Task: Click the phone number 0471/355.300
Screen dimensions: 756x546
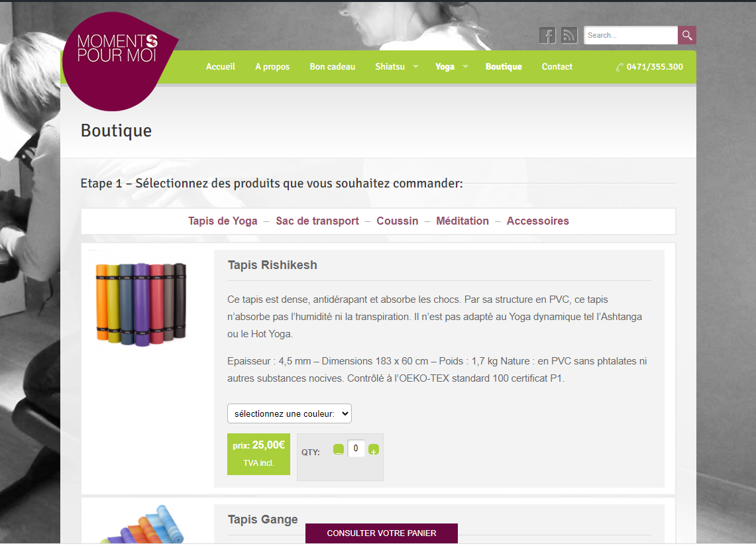Action: [654, 67]
